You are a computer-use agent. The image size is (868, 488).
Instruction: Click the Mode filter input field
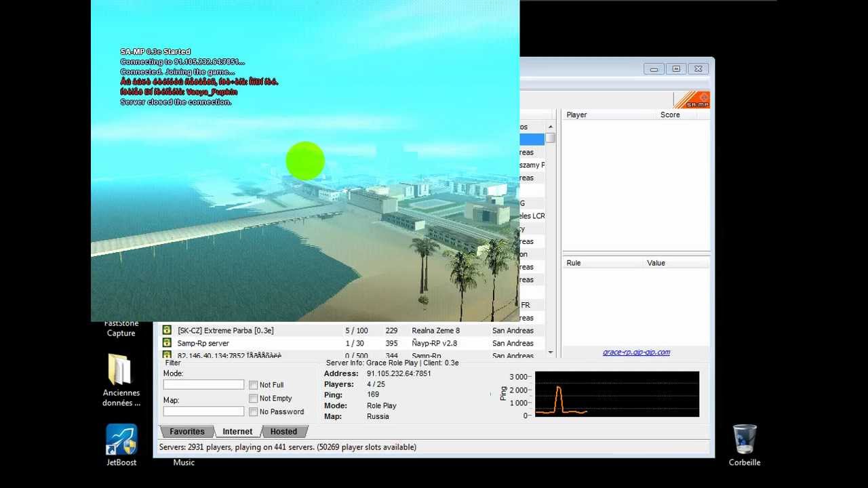203,384
